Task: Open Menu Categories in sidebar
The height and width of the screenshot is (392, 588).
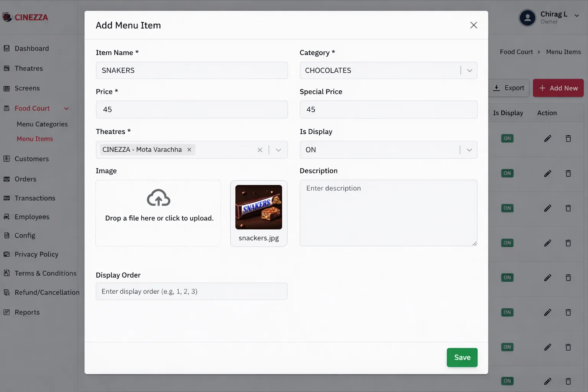Action: (x=42, y=124)
